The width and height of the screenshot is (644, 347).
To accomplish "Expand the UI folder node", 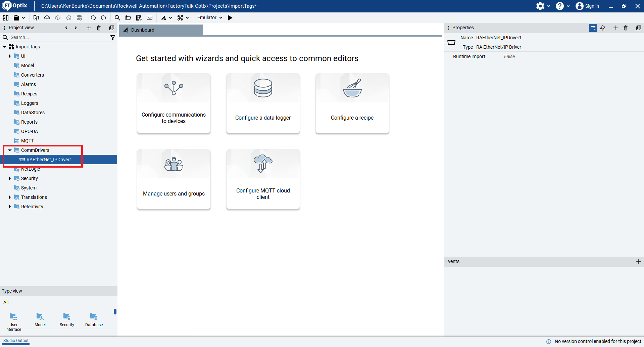I will [x=10, y=56].
